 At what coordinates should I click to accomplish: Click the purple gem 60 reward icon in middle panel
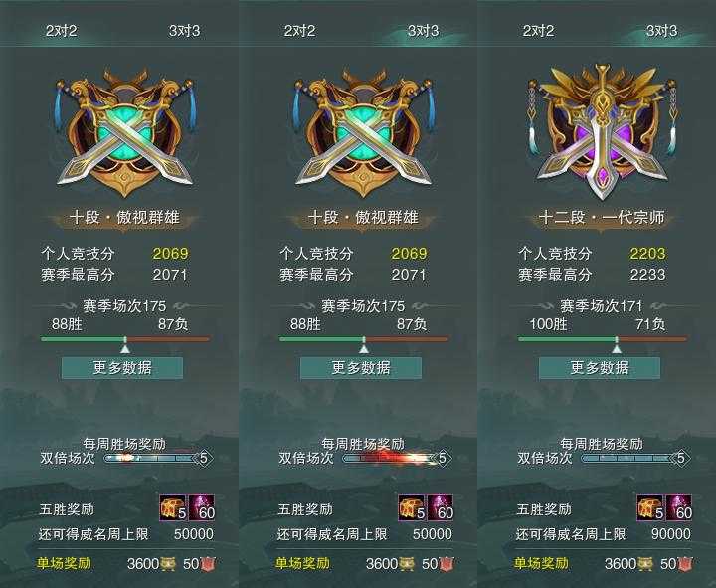tap(441, 507)
